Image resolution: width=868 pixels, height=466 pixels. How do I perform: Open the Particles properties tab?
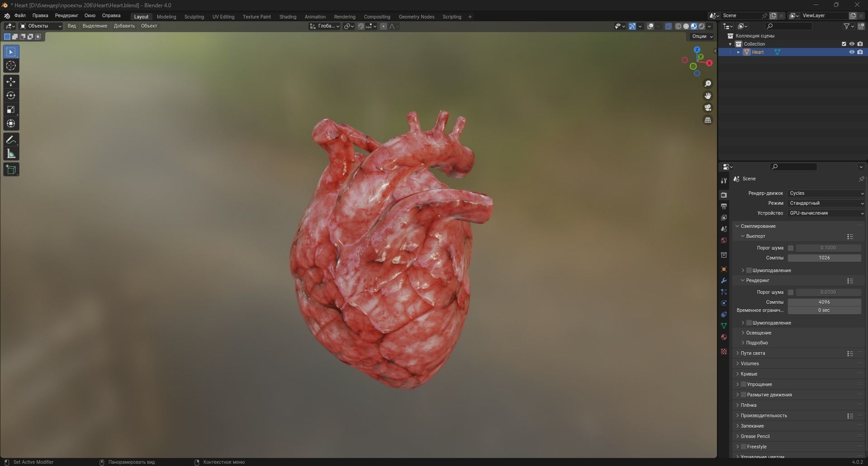coord(724,292)
